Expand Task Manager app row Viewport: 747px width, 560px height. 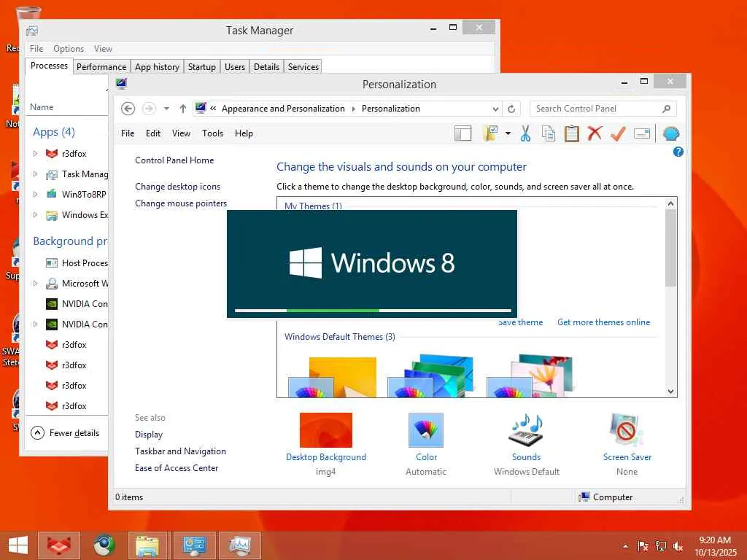35,174
